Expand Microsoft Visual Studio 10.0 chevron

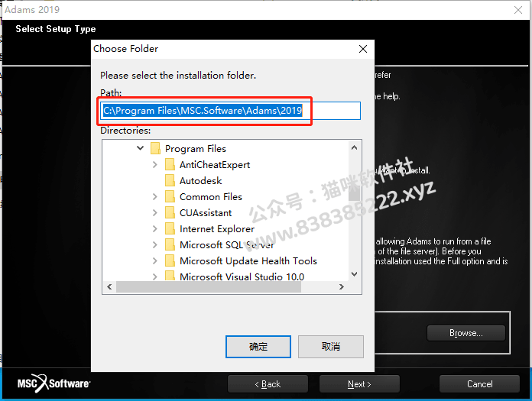tap(154, 276)
